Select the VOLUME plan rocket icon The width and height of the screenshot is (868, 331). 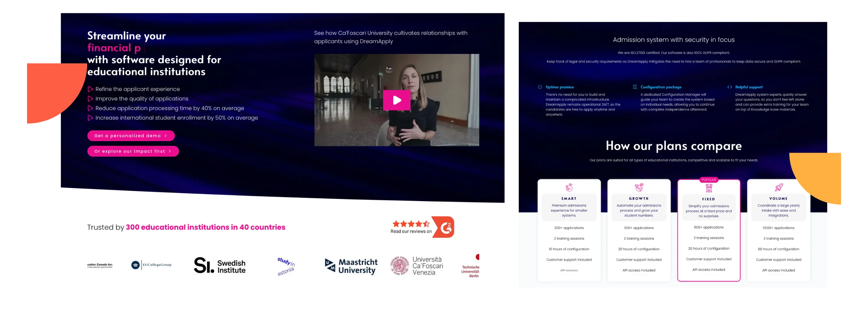778,188
